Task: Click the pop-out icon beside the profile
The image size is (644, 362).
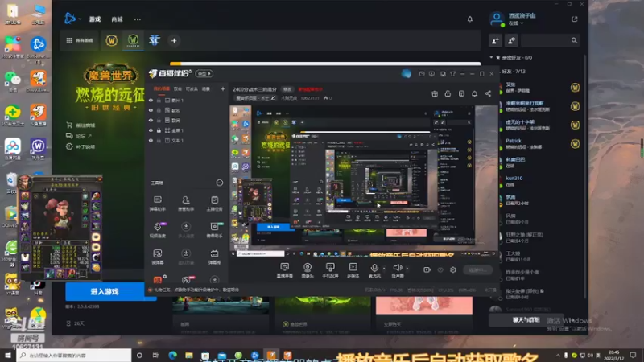Action: point(575,19)
